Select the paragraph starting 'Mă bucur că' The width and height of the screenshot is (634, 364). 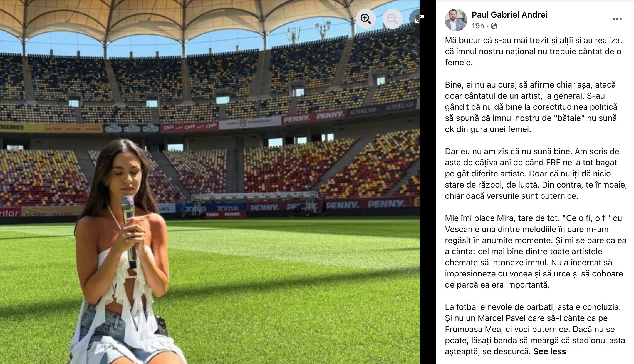pos(534,51)
